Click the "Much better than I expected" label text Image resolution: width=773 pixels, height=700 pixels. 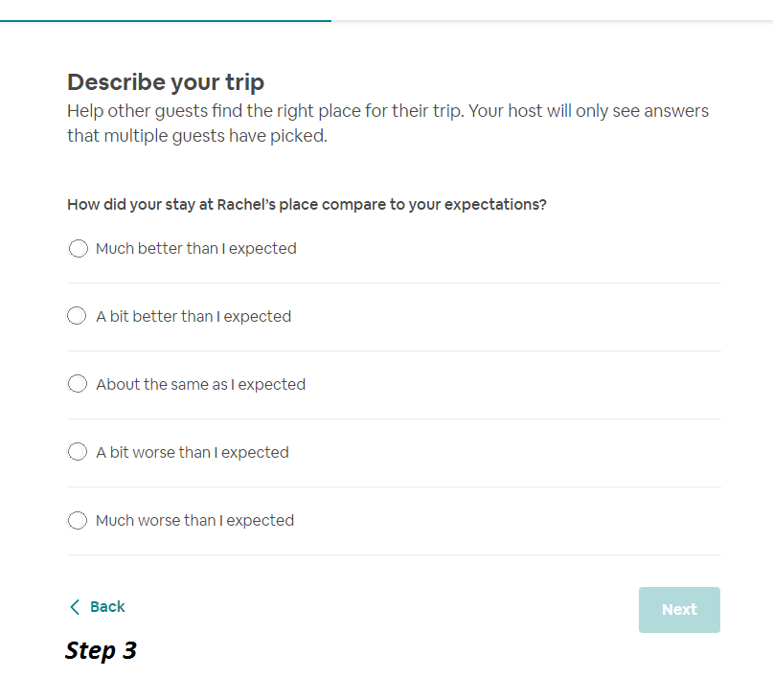(196, 249)
